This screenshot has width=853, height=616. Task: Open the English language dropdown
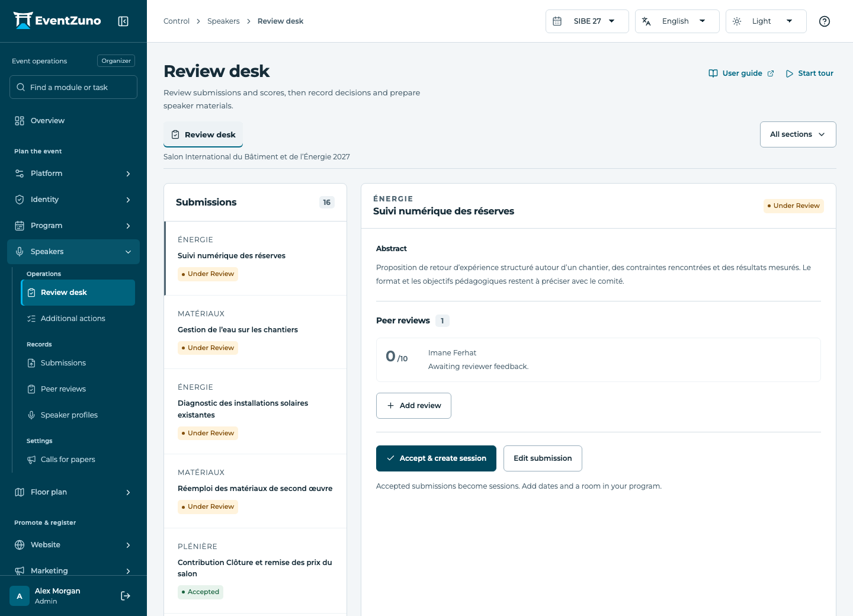(677, 21)
